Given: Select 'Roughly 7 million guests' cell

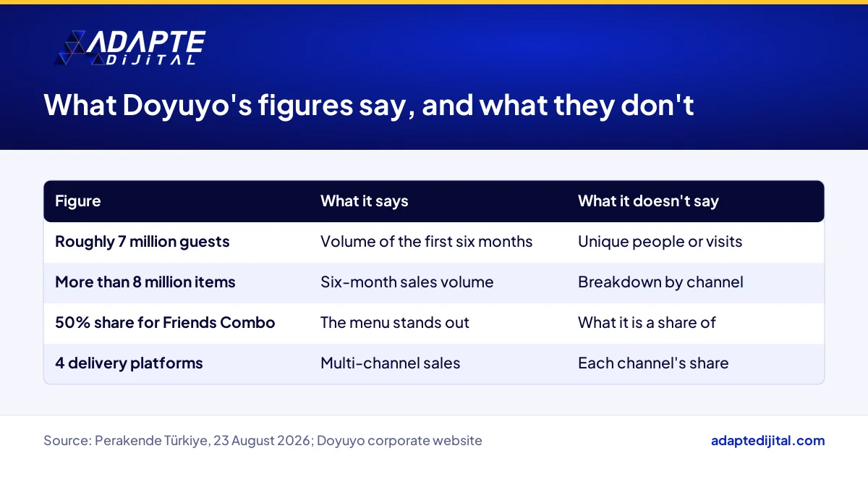Looking at the screenshot, I should 142,242.
